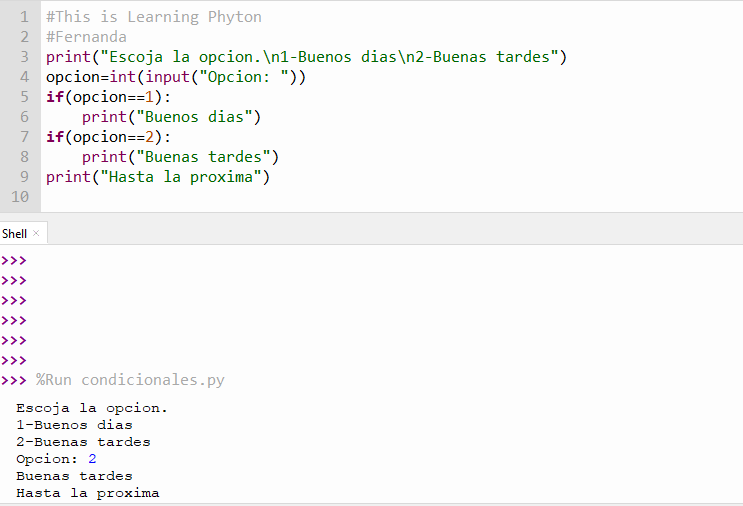The image size is (743, 506).
Task: Close the Shell tab with its X
Action: click(37, 233)
